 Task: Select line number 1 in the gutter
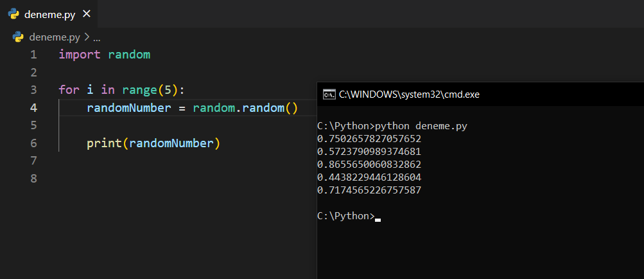pyautogui.click(x=33, y=55)
